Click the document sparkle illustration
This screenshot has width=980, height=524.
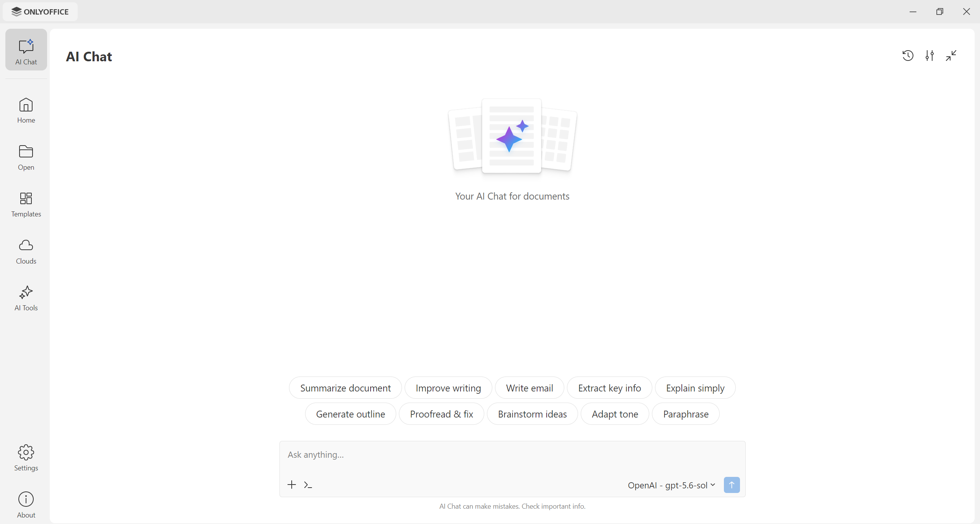coord(512,136)
